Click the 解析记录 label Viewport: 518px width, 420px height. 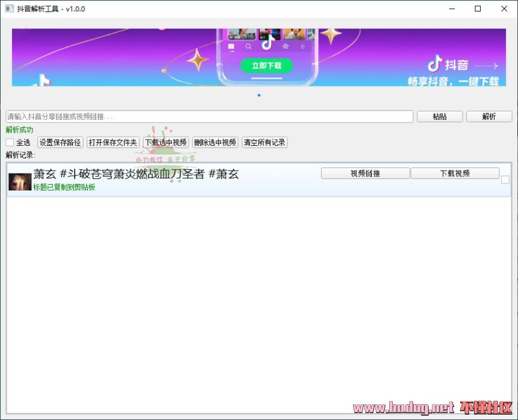[20, 155]
